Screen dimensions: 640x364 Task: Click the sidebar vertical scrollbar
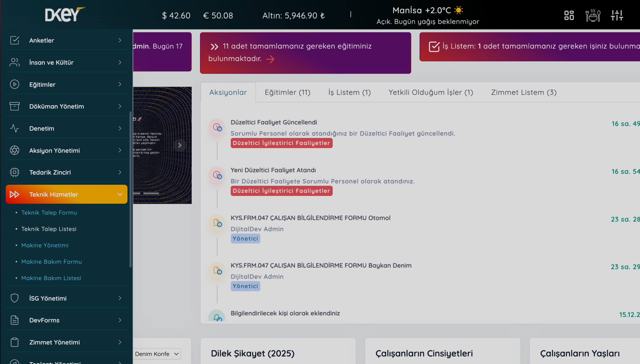pos(130,189)
